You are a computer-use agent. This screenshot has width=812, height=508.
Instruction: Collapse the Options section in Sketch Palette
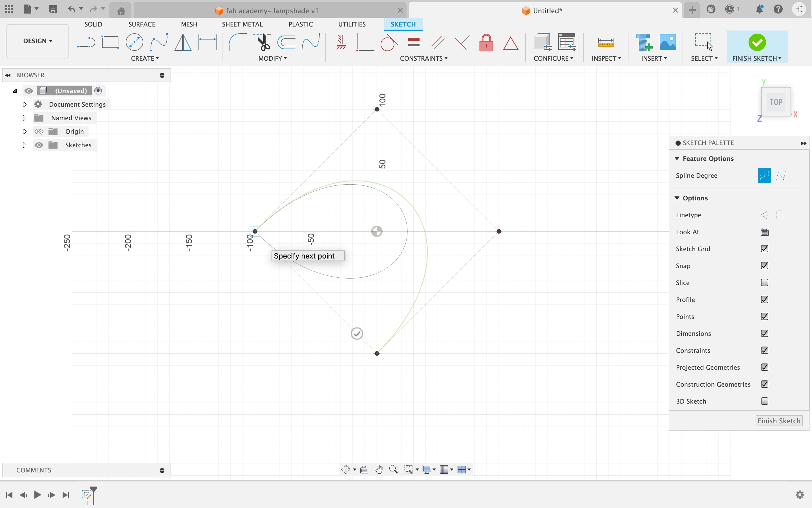(x=677, y=198)
